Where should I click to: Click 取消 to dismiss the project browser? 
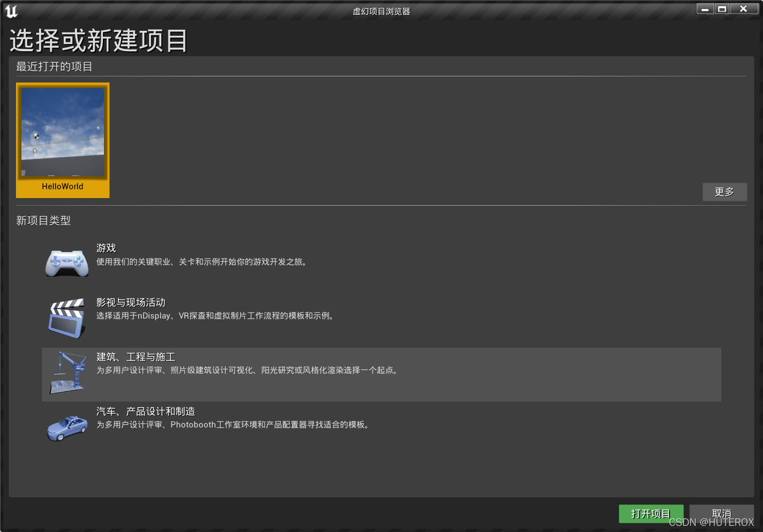[721, 513]
